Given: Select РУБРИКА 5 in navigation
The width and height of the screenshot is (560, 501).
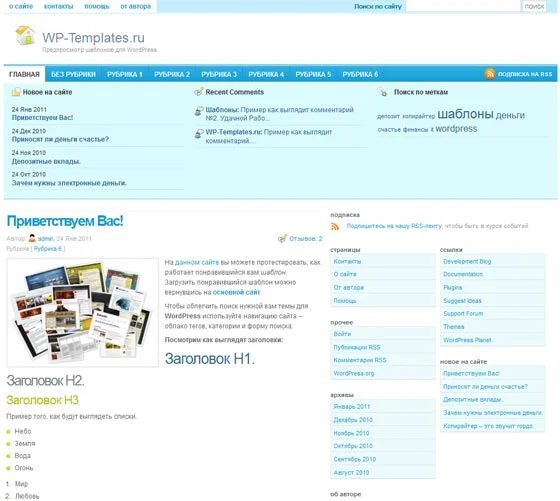Looking at the screenshot, I should [x=313, y=74].
